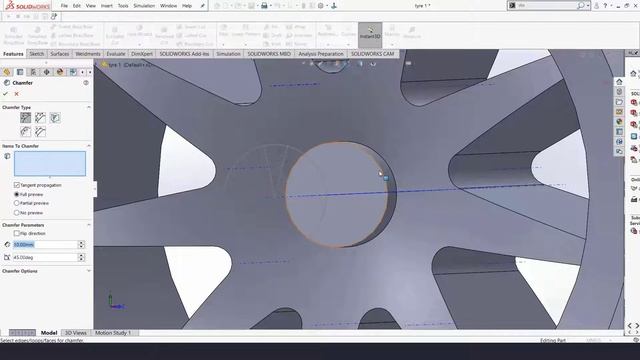This screenshot has height=360, width=640.
Task: Switch to the Sketch tab
Action: [37, 54]
